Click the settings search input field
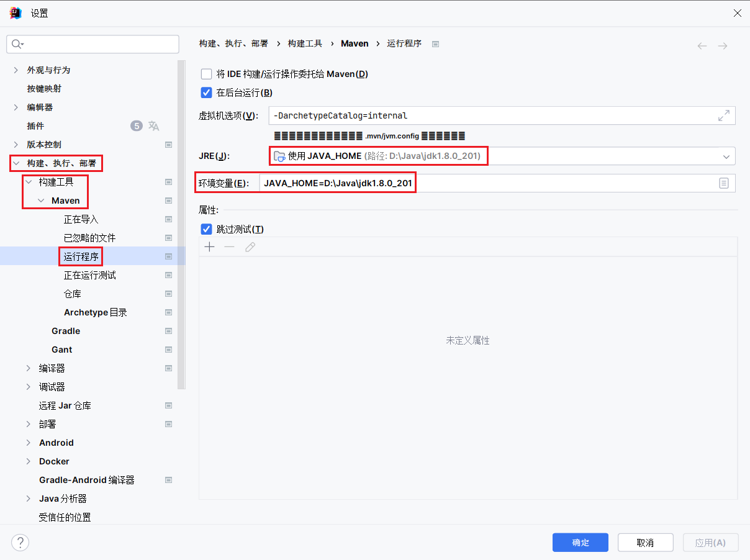The image size is (750, 560). [x=93, y=44]
